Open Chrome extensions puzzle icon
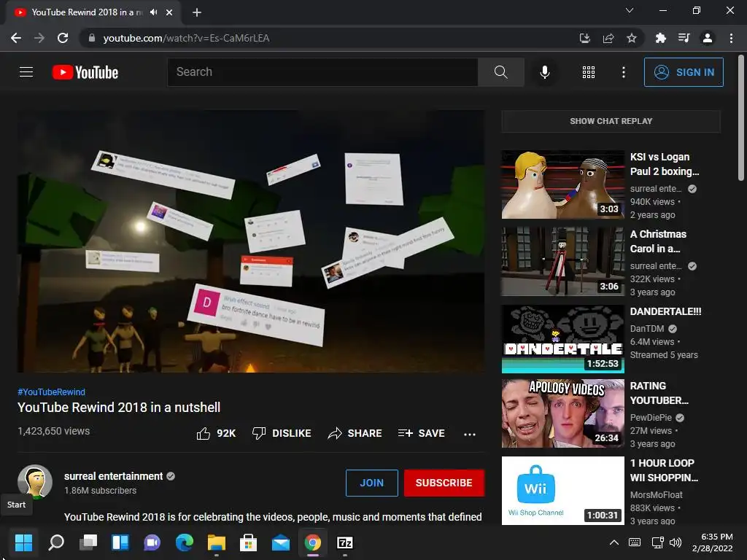The width and height of the screenshot is (747, 560). click(660, 38)
